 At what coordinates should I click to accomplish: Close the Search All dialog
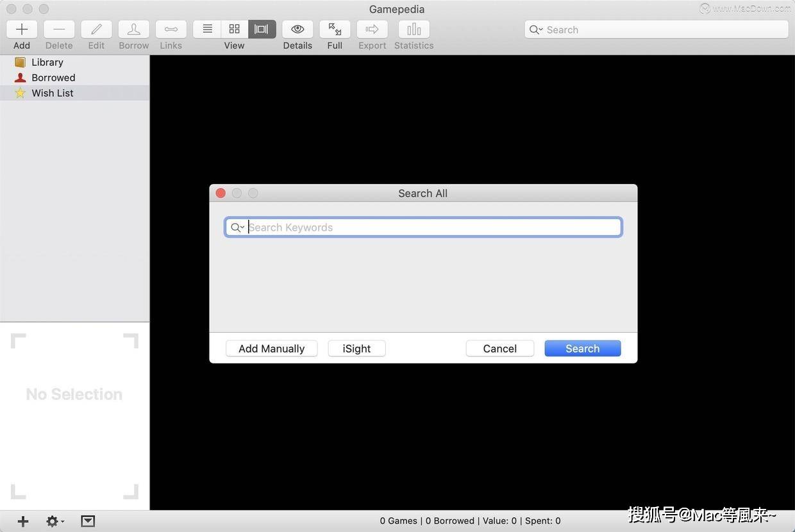(x=221, y=193)
